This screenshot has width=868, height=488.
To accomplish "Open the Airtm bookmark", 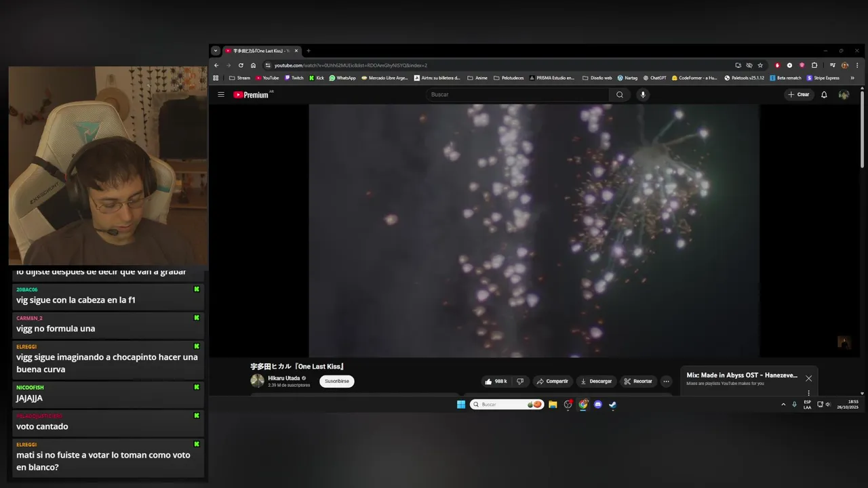I will (437, 78).
